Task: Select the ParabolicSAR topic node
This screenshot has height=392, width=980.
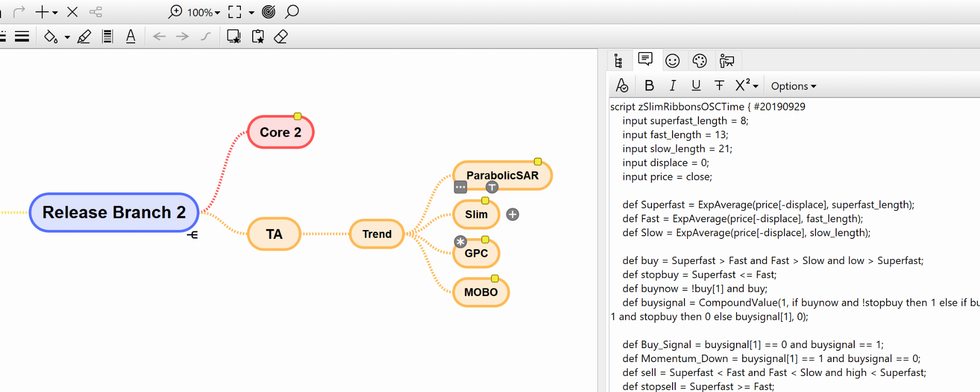Action: pos(502,175)
